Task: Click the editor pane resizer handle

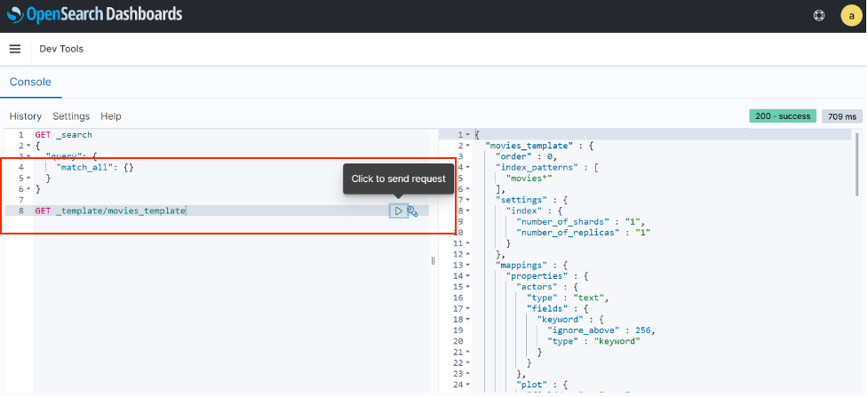Action: [434, 261]
